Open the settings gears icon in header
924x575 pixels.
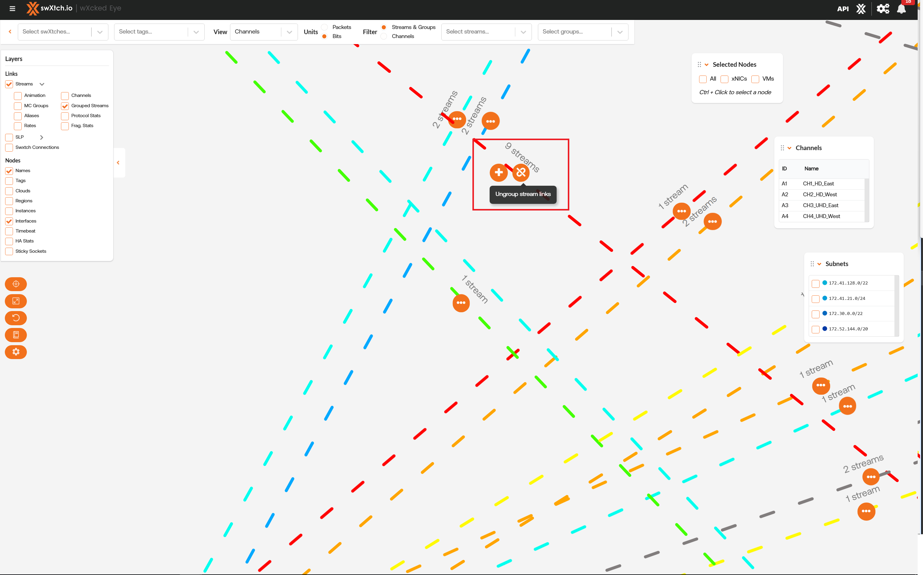(x=883, y=9)
